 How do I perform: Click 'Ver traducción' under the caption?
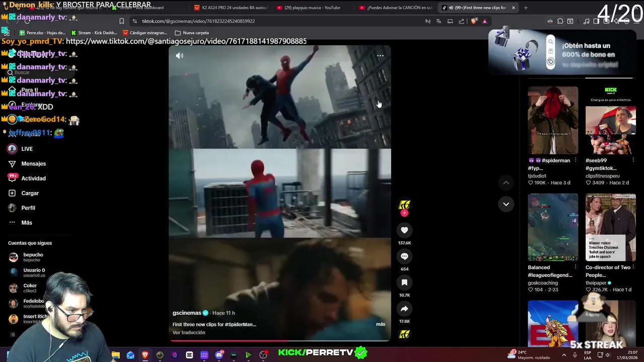[189, 332]
